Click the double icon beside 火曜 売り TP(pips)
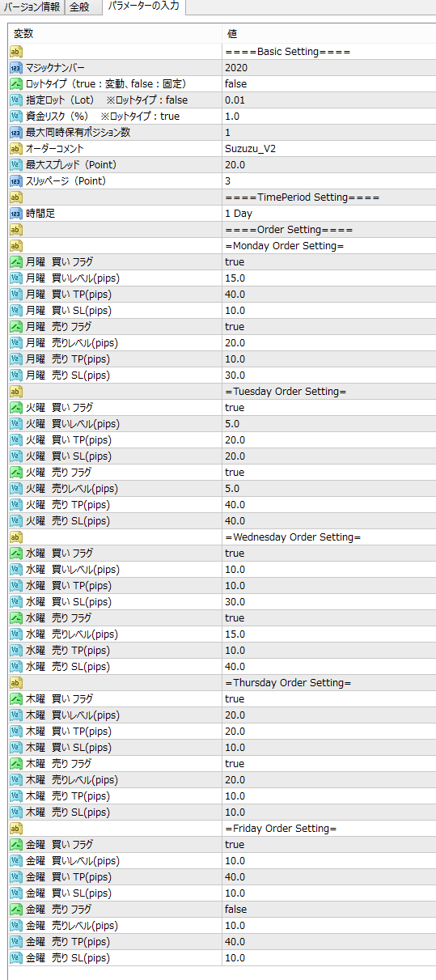The height and width of the screenshot is (980, 436). click(16, 505)
